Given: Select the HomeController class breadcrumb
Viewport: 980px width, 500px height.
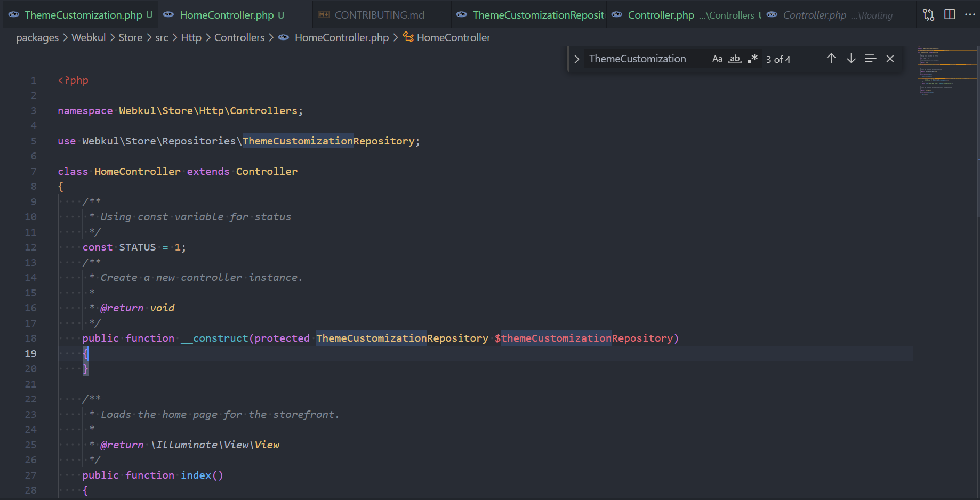Looking at the screenshot, I should [453, 38].
